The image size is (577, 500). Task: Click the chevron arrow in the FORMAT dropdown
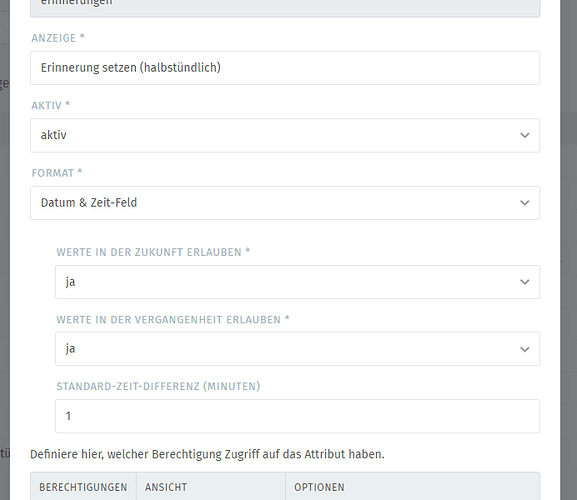pyautogui.click(x=525, y=203)
